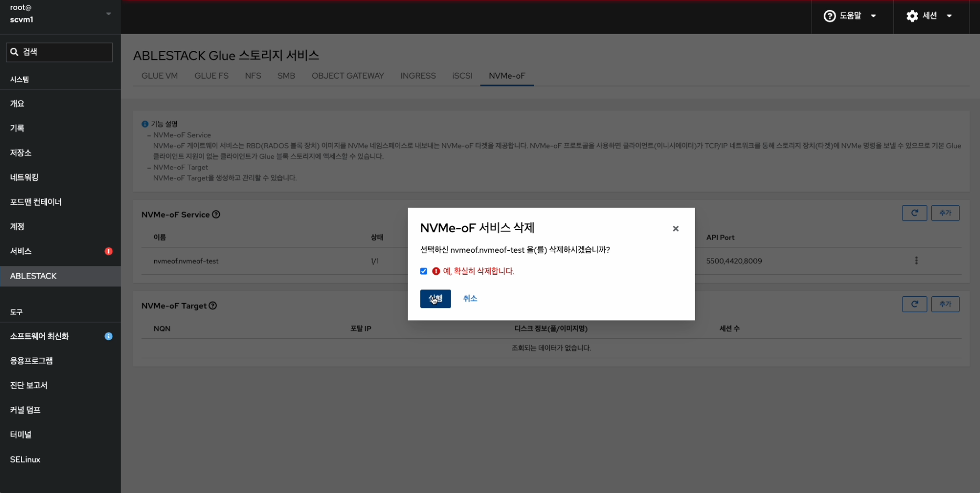The width and height of the screenshot is (980, 493).
Task: Click the red alert badge on 서비스
Action: click(109, 251)
